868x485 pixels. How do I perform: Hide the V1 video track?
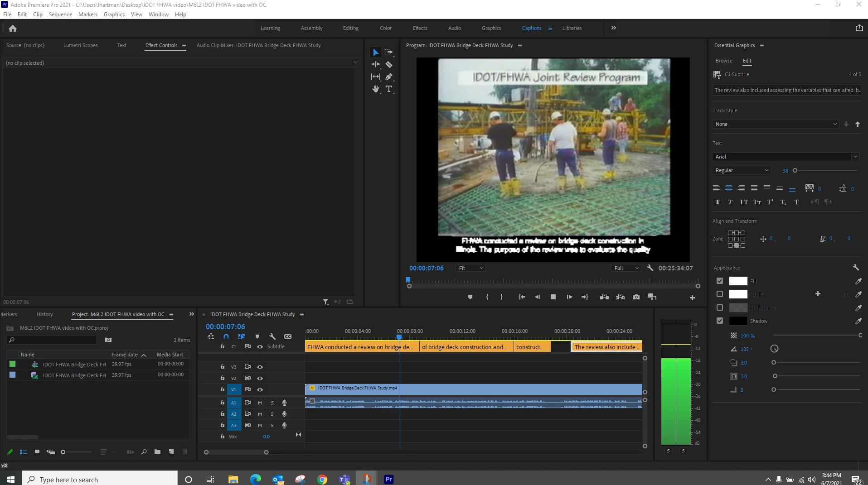coord(260,390)
